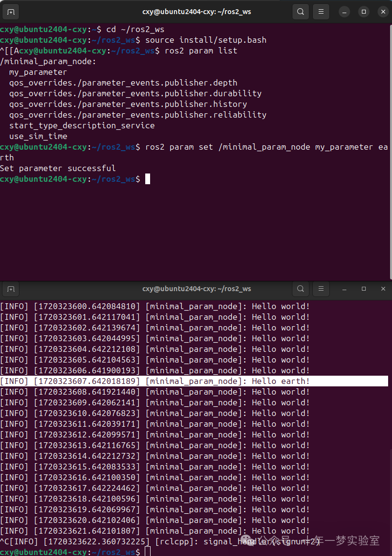
Task: Click the publisher.history parameter line
Action: pyautogui.click(x=128, y=104)
